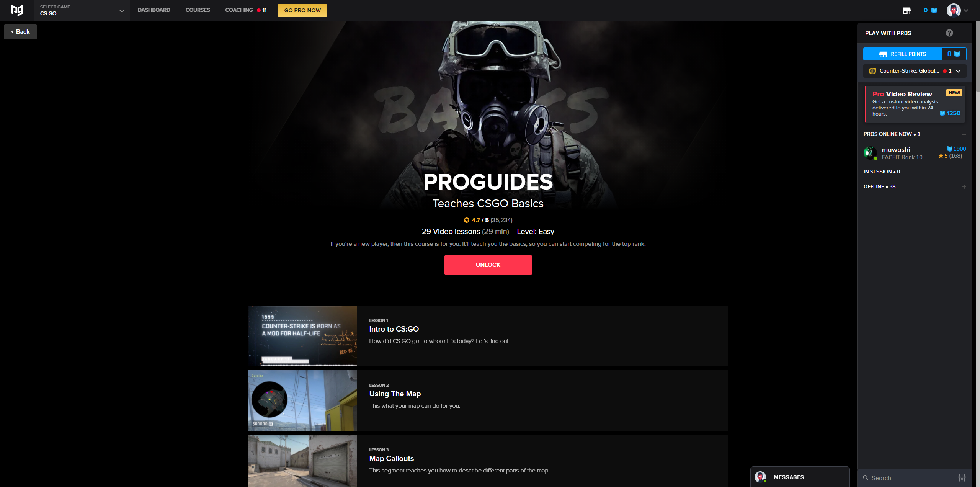Viewport: 980px width, 487px height.
Task: Click the points balance shield icon
Action: click(x=934, y=10)
